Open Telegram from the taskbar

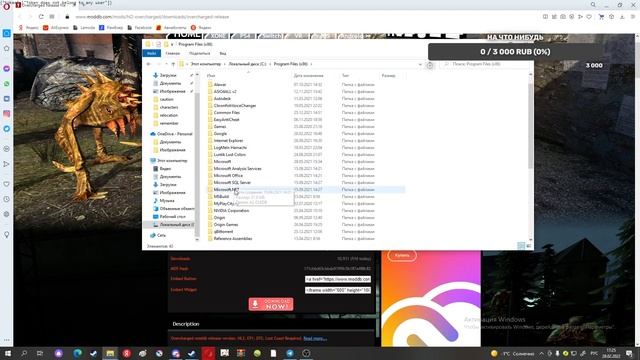290,353
